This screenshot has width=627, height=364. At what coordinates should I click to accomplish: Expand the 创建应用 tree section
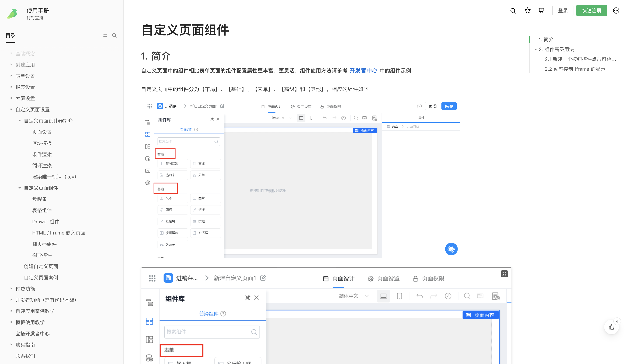pyautogui.click(x=11, y=65)
